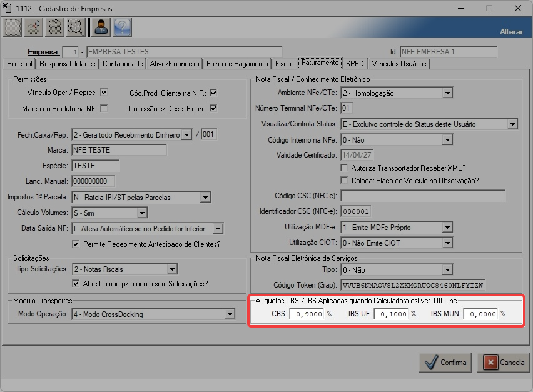Open the help question mark icon
Image resolution: width=533 pixels, height=392 pixels.
tap(122, 27)
